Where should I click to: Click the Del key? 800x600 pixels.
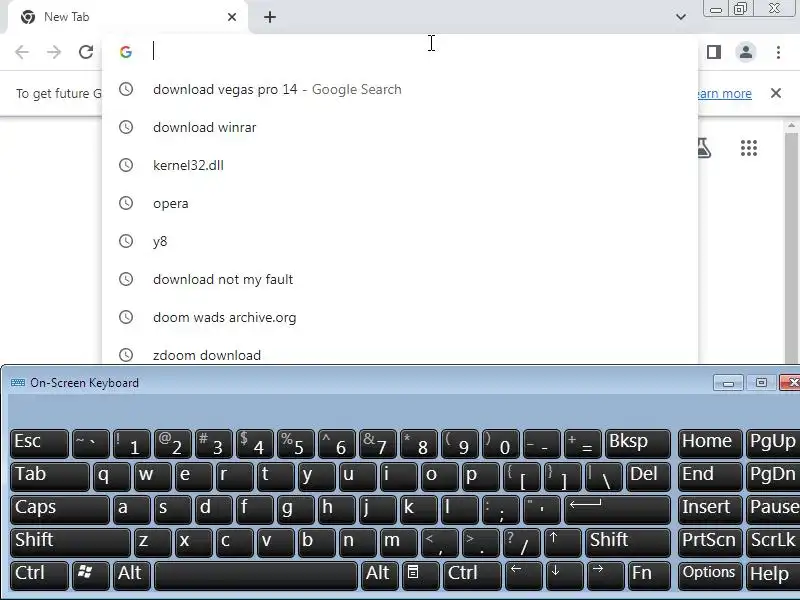(x=648, y=477)
